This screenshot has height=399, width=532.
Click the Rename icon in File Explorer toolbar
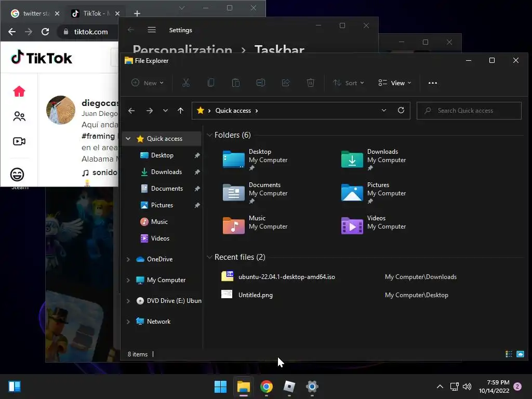[x=261, y=83]
